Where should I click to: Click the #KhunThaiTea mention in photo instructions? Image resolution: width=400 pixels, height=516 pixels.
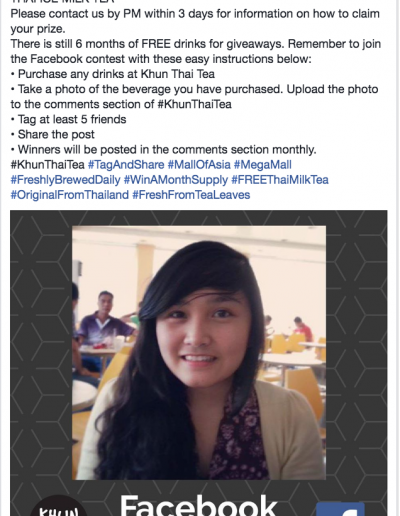(x=194, y=104)
